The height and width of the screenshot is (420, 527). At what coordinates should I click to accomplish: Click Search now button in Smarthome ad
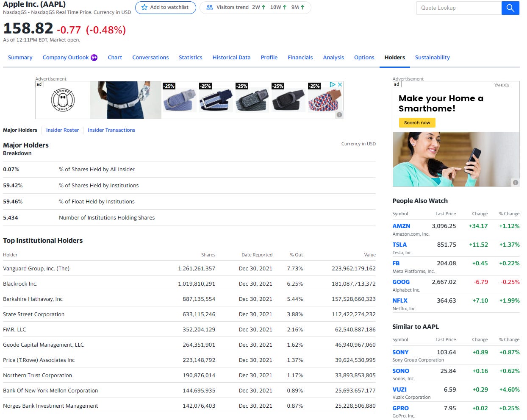(417, 123)
